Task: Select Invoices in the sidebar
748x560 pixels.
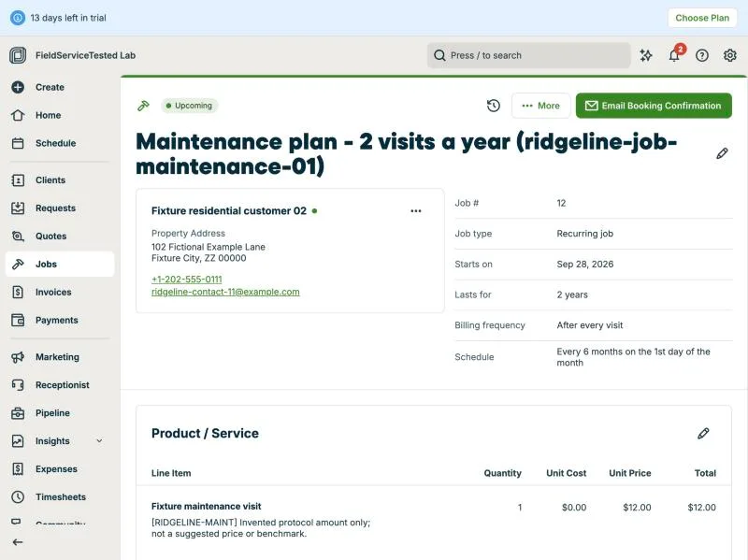Action: [53, 292]
